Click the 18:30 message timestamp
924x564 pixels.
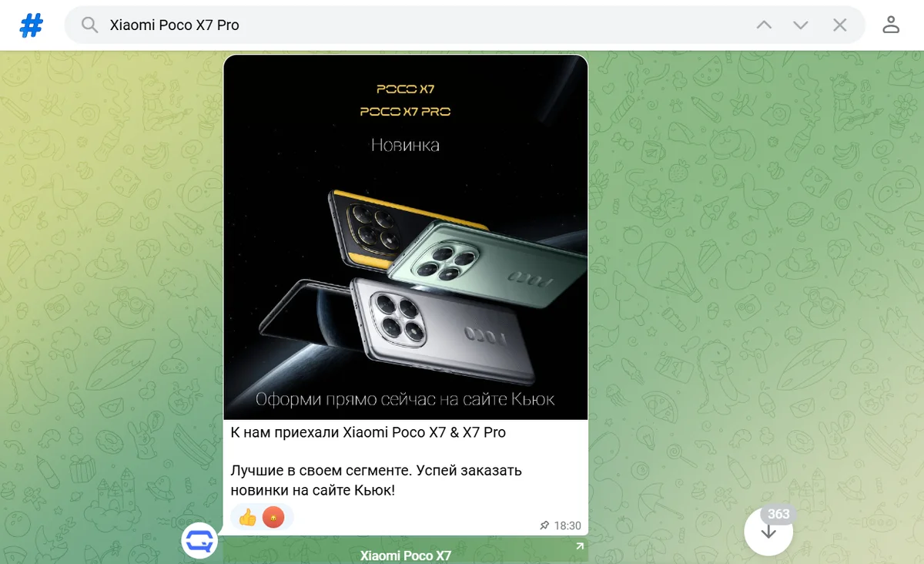[567, 525]
